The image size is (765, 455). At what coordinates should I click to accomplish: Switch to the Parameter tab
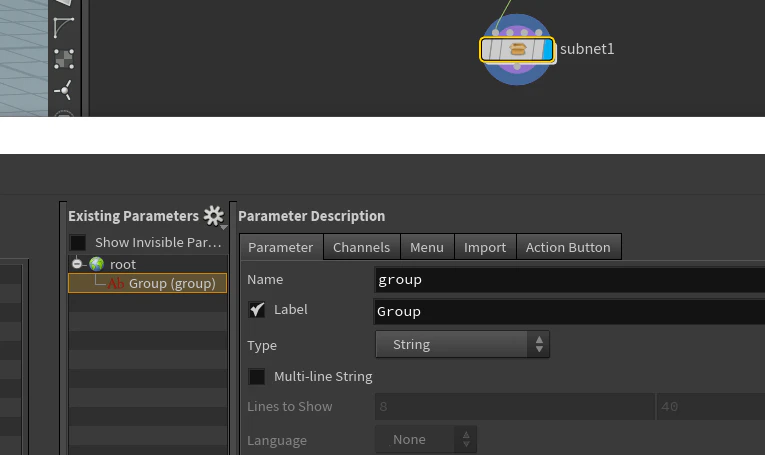(281, 247)
